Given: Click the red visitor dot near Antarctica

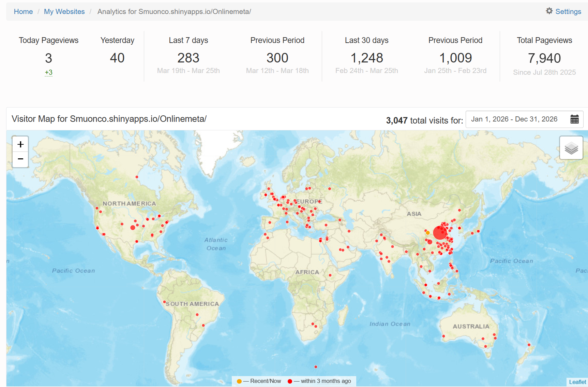Looking at the screenshot, I should (x=316, y=367).
